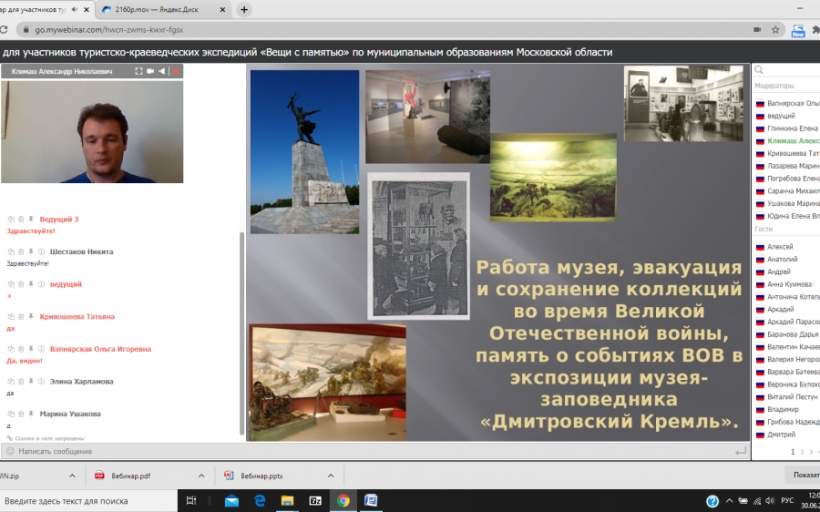
Task: Delete Марина Ушакова's message
Action: click(21, 414)
